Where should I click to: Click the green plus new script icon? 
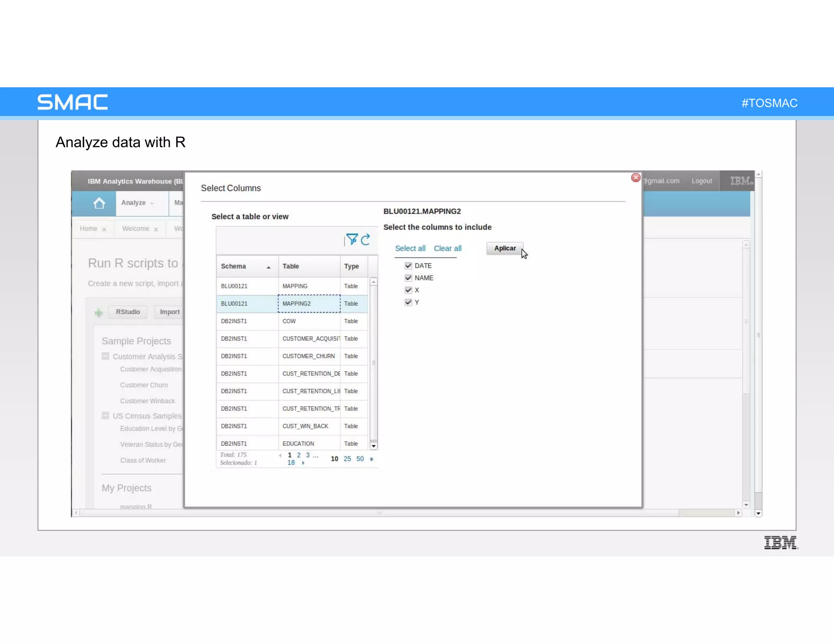click(99, 313)
